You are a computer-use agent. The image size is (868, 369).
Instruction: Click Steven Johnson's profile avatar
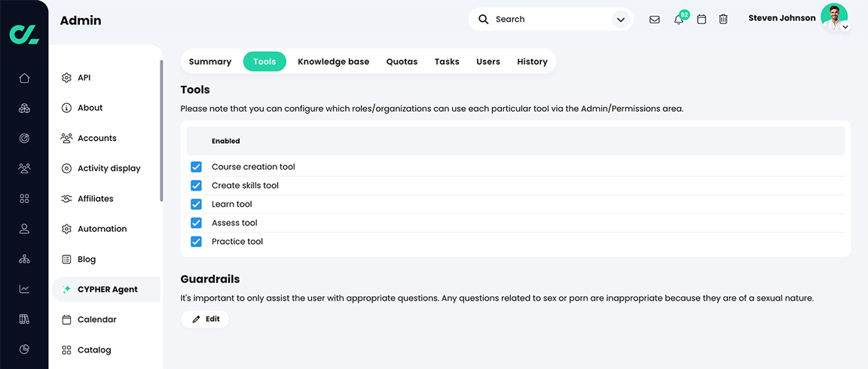click(833, 17)
